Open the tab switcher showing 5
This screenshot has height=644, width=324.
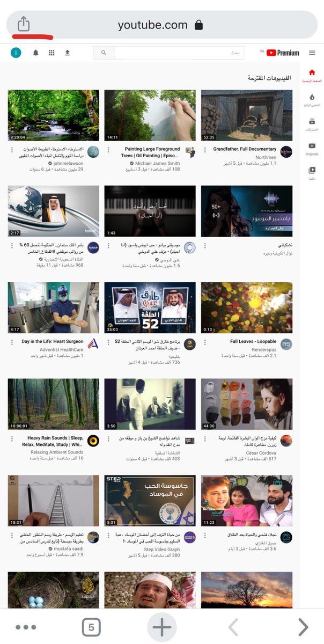tap(91, 627)
